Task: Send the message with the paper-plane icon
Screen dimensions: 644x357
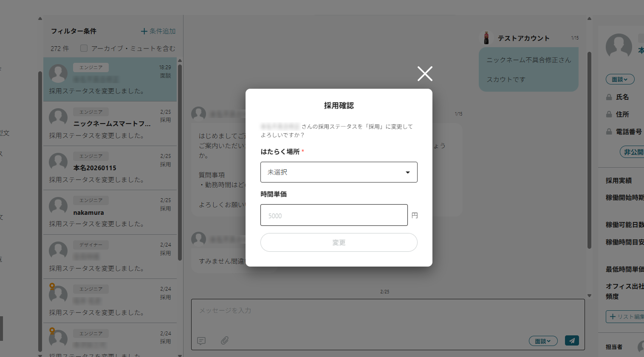Action: (572, 340)
